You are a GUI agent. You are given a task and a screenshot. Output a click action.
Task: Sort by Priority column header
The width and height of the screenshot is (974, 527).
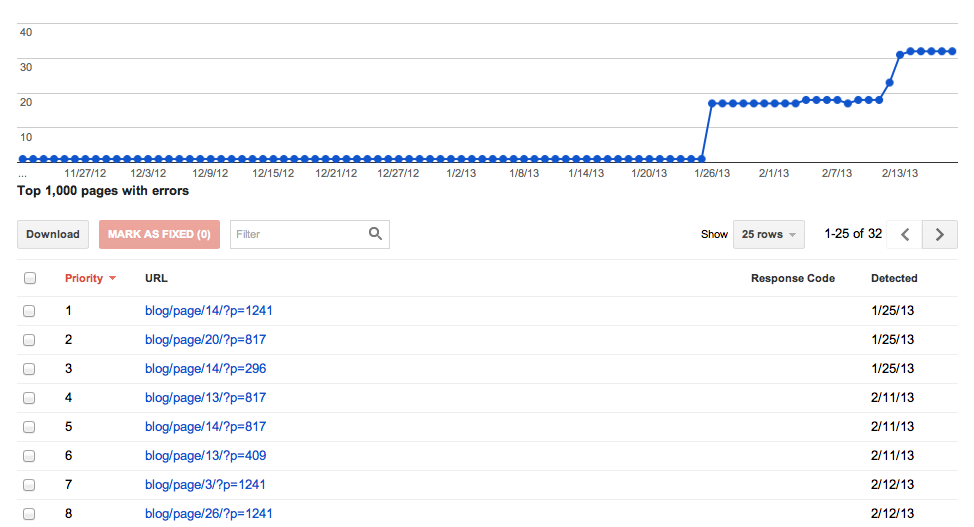tap(84, 278)
